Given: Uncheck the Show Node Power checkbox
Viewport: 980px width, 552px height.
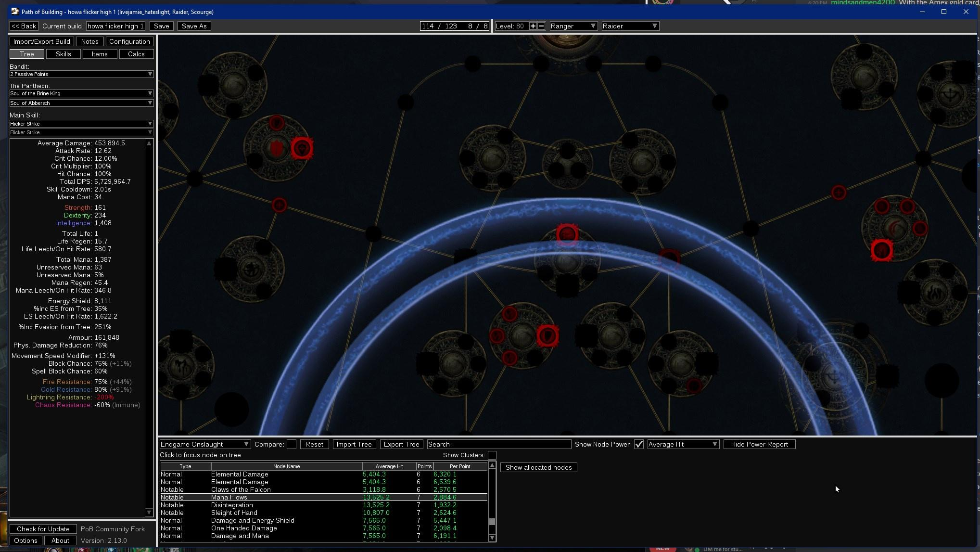Looking at the screenshot, I should (638, 444).
